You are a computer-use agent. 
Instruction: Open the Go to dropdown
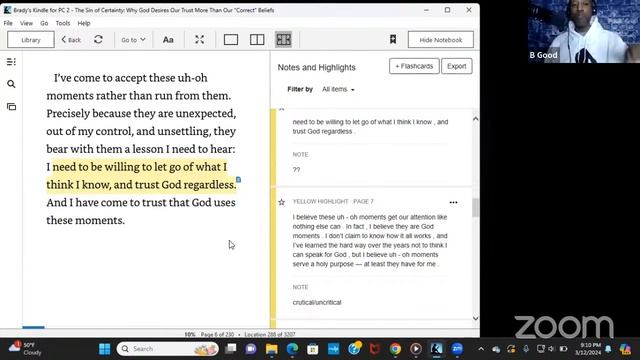(133, 40)
